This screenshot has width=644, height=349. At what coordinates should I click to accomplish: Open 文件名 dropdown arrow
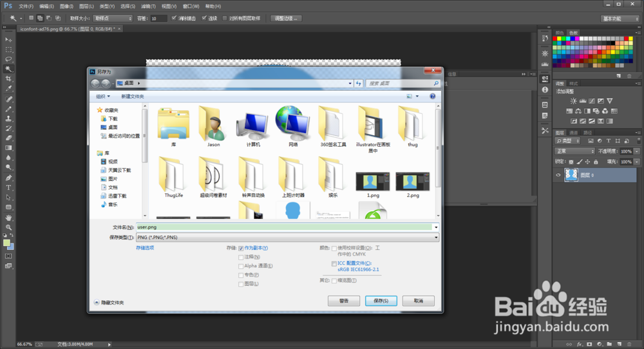tap(436, 227)
